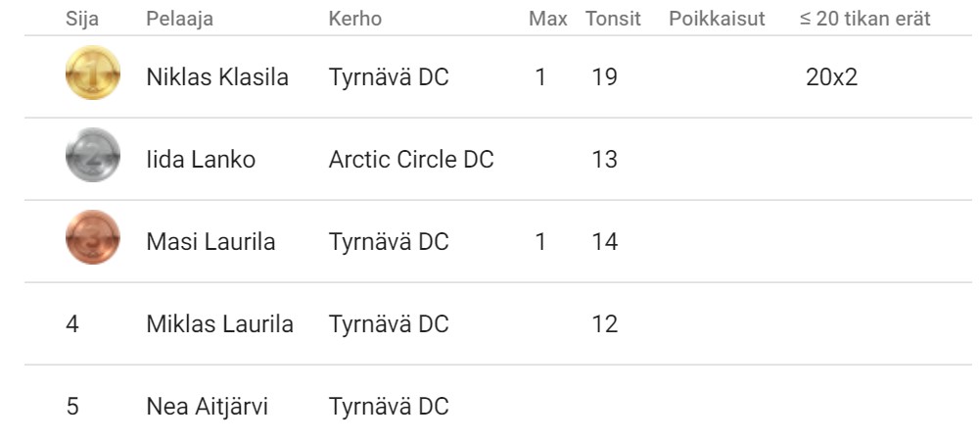The width and height of the screenshot is (980, 442).
Task: Click the bronze third-place medal icon
Action: tap(92, 237)
